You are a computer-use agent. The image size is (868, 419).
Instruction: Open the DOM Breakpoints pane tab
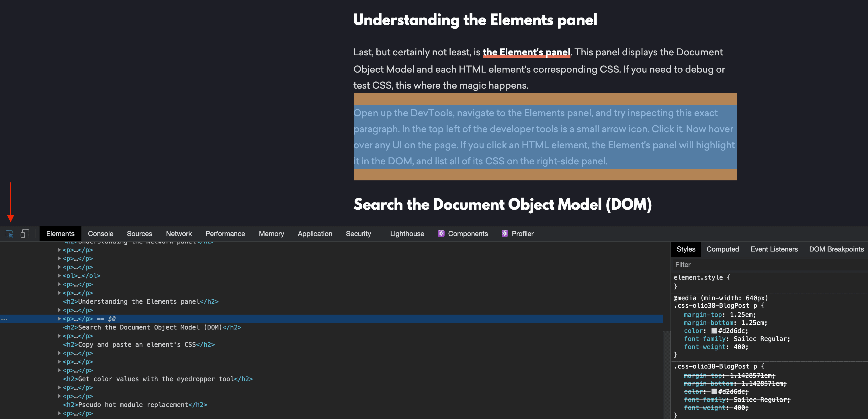[x=836, y=249]
